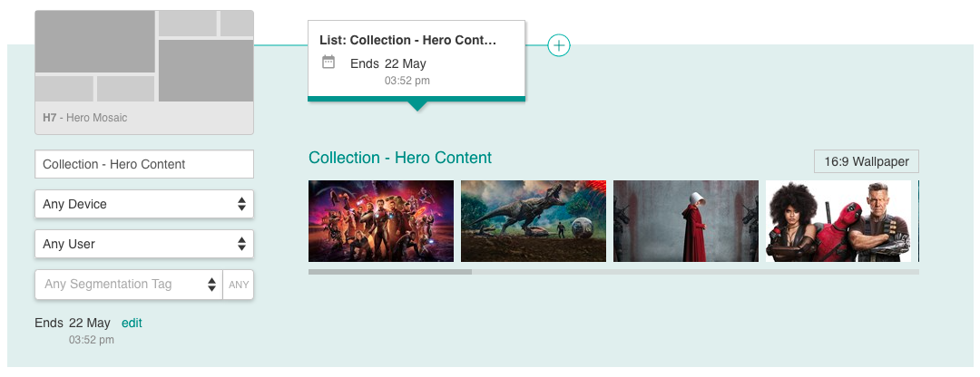Open the Any Device dropdown
Screen dimensions: 980x377
[143, 204]
